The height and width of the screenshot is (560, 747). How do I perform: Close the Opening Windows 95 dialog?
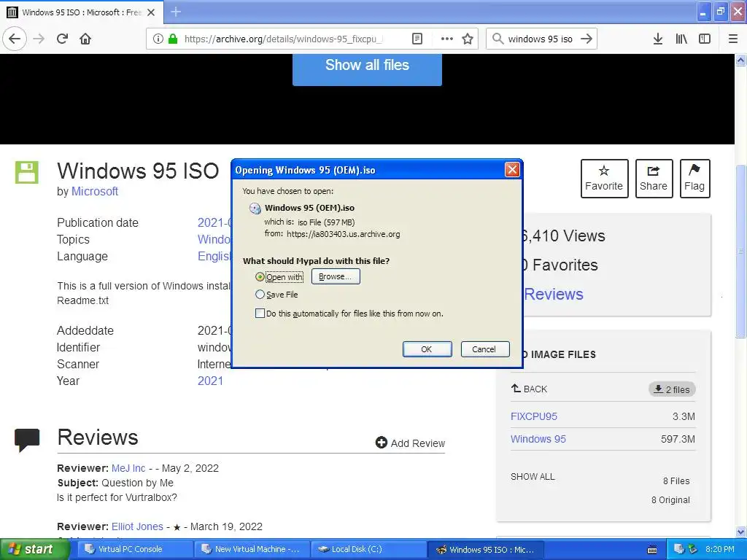[512, 169]
